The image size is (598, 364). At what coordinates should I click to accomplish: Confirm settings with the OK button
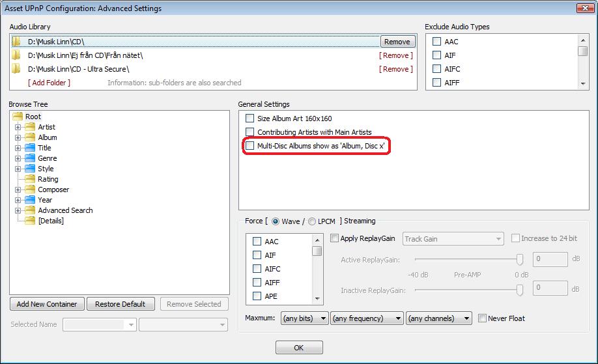(x=299, y=348)
